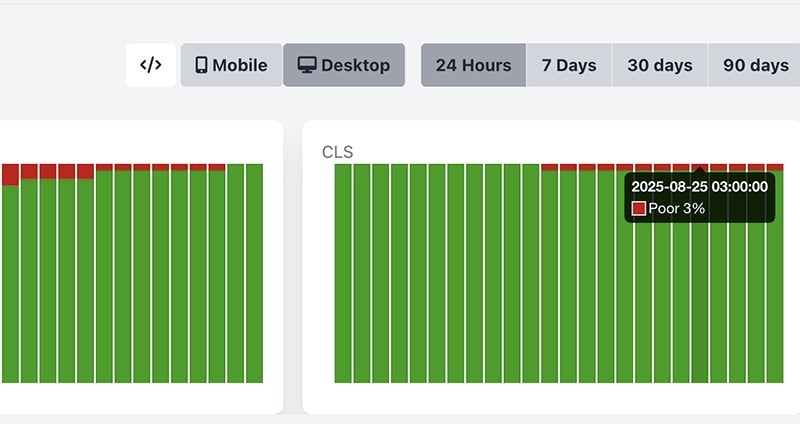
Task: Click the Poor 3% tooltip label
Action: pos(677,208)
